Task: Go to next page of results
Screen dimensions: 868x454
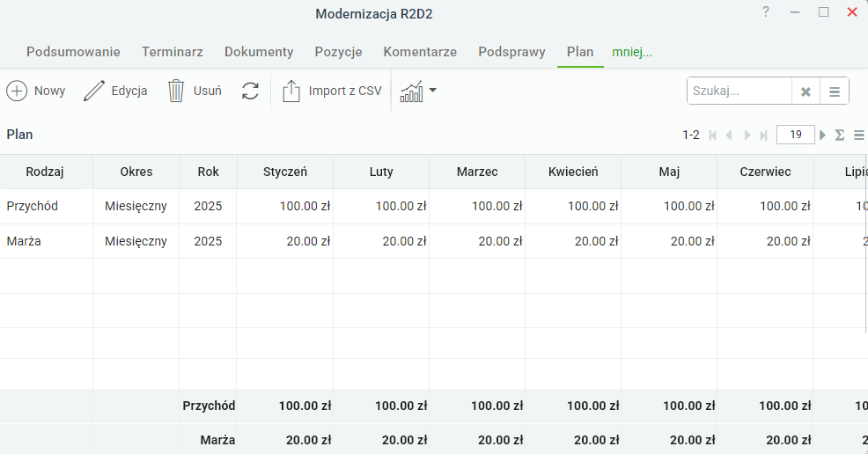Action: tap(747, 135)
